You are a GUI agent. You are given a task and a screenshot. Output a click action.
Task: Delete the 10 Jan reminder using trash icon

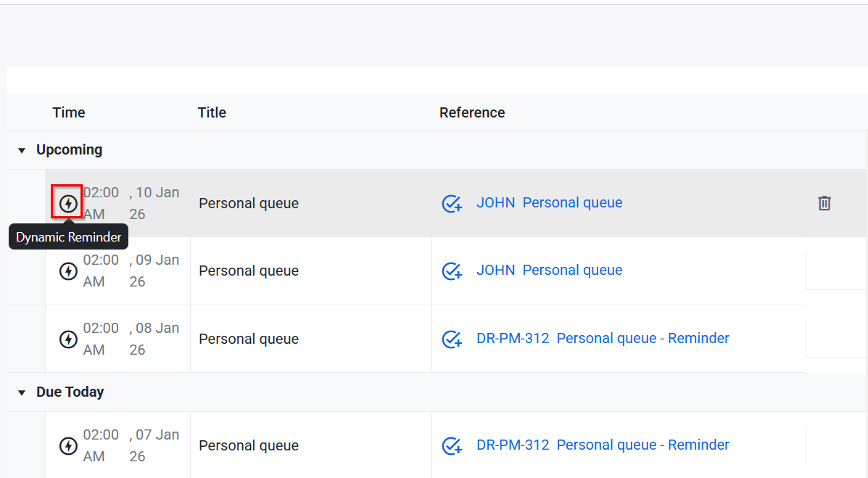(824, 204)
